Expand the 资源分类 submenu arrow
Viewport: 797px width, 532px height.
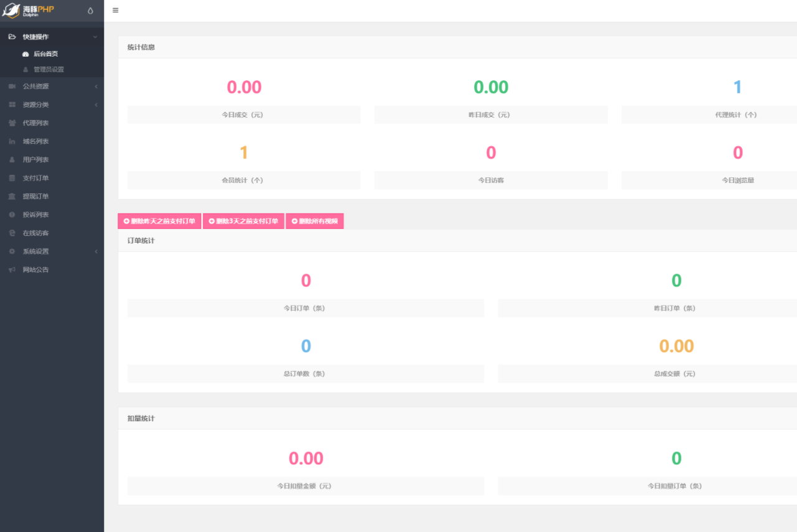point(96,105)
